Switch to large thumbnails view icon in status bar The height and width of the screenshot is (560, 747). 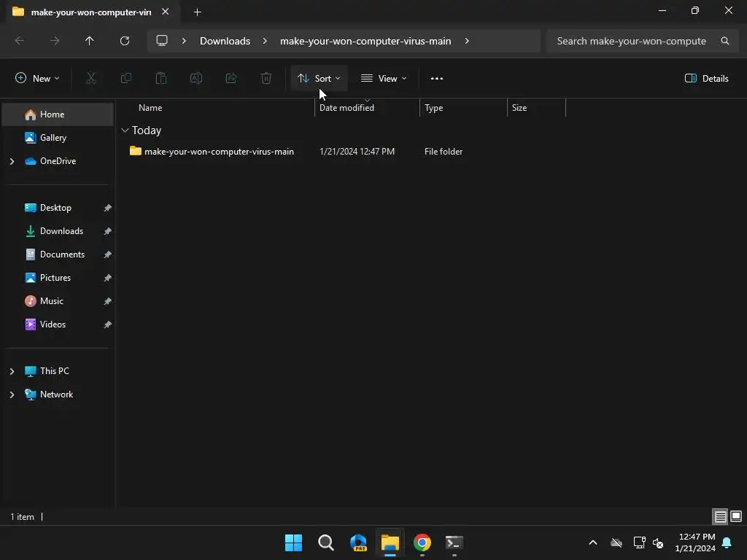(736, 517)
